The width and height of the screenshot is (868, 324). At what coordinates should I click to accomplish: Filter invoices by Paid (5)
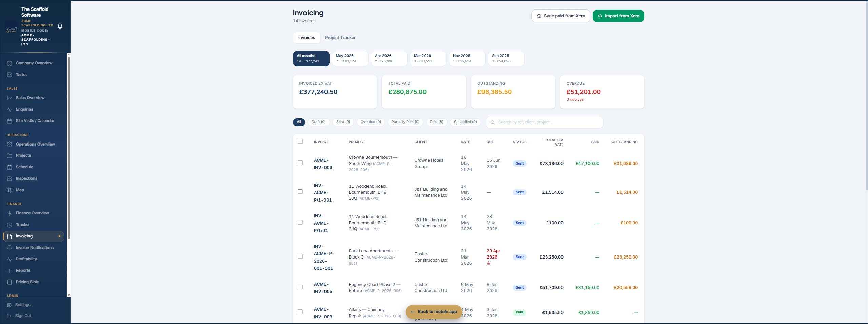pyautogui.click(x=437, y=122)
